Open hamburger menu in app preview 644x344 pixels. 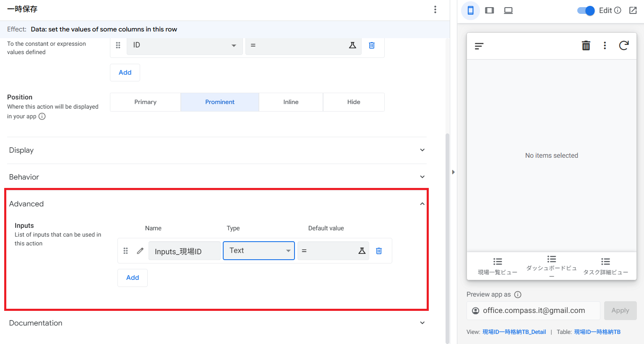479,46
